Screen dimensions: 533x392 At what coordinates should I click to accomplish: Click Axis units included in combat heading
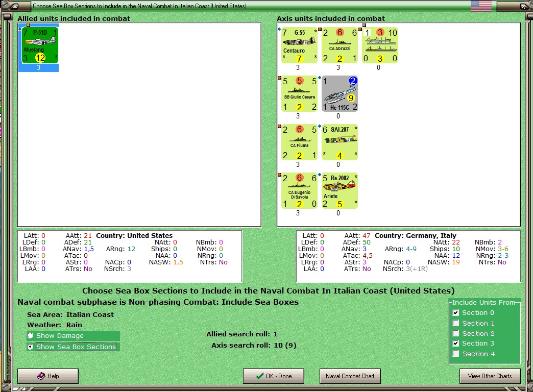[x=331, y=19]
